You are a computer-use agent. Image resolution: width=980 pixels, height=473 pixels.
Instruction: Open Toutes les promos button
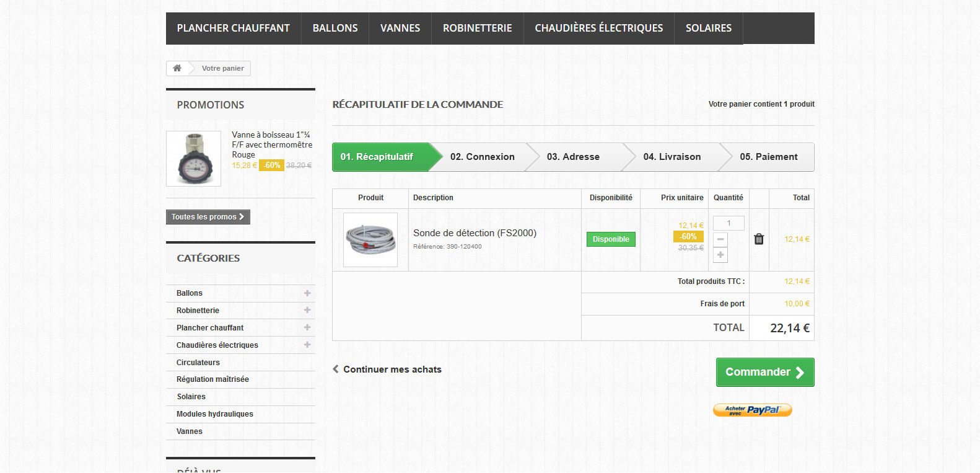208,217
